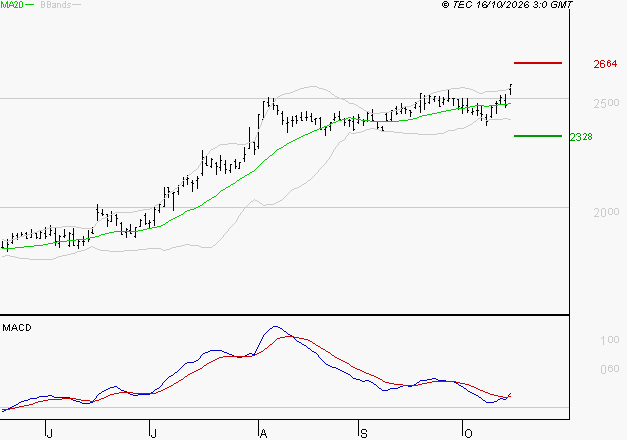
Task: Click the 100 MACD axis label
Action: click(610, 340)
